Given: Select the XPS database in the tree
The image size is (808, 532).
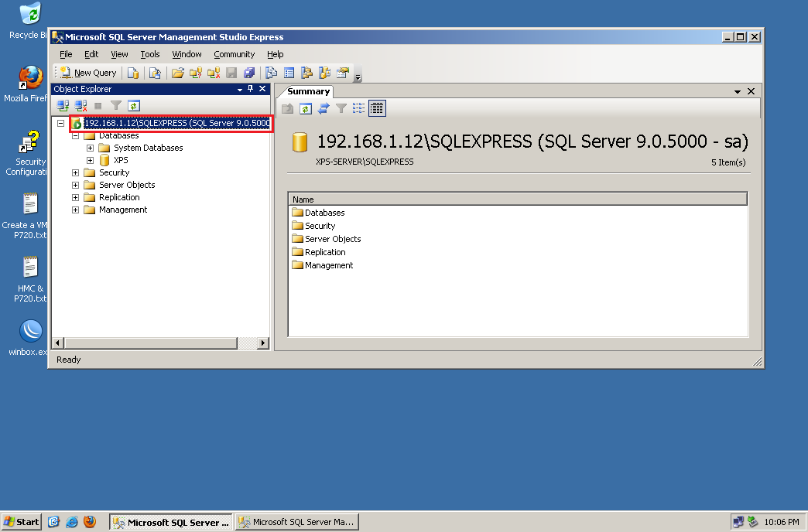Looking at the screenshot, I should click(121, 160).
